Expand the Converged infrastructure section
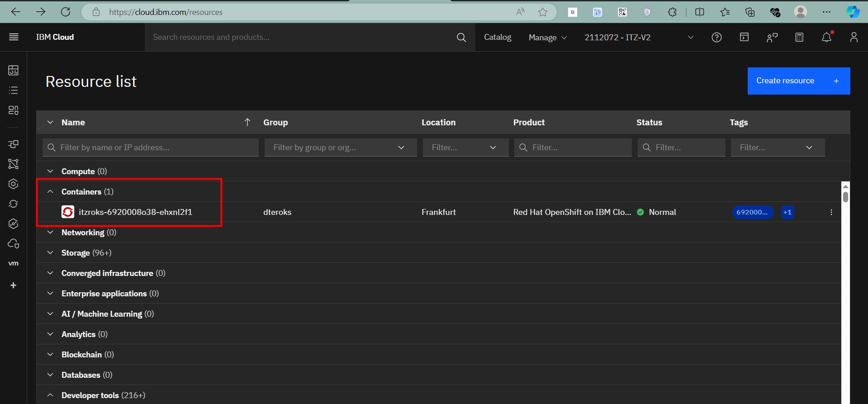Image resolution: width=868 pixels, height=404 pixels. (x=50, y=273)
